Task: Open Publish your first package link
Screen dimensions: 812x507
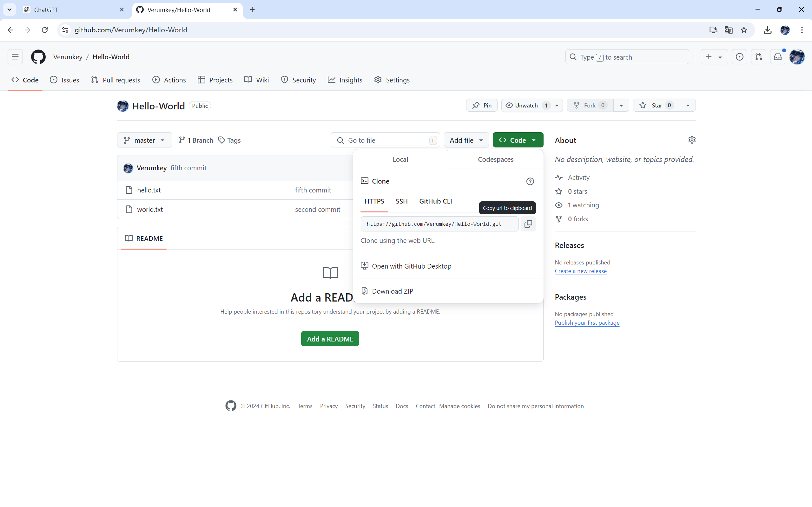Action: [587, 322]
